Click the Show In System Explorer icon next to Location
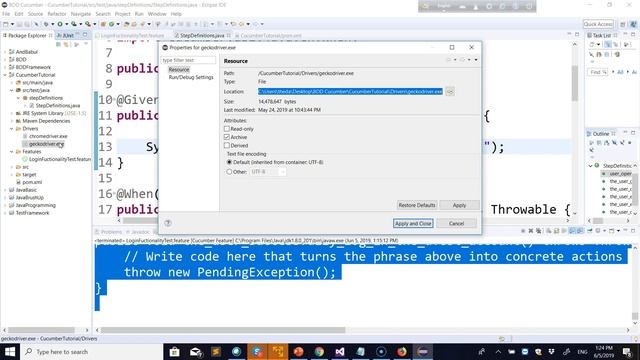This screenshot has height=360, width=640. (x=450, y=91)
